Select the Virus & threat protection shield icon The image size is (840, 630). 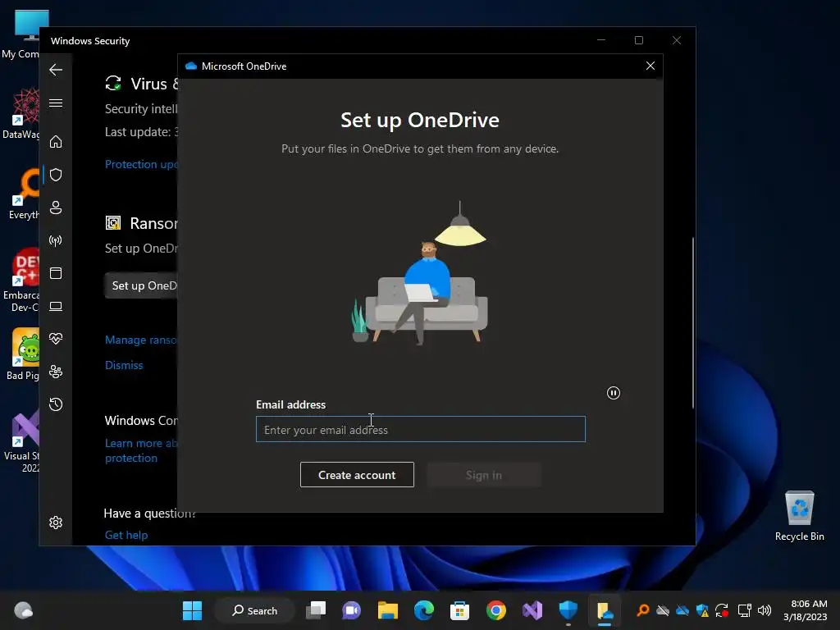click(56, 175)
